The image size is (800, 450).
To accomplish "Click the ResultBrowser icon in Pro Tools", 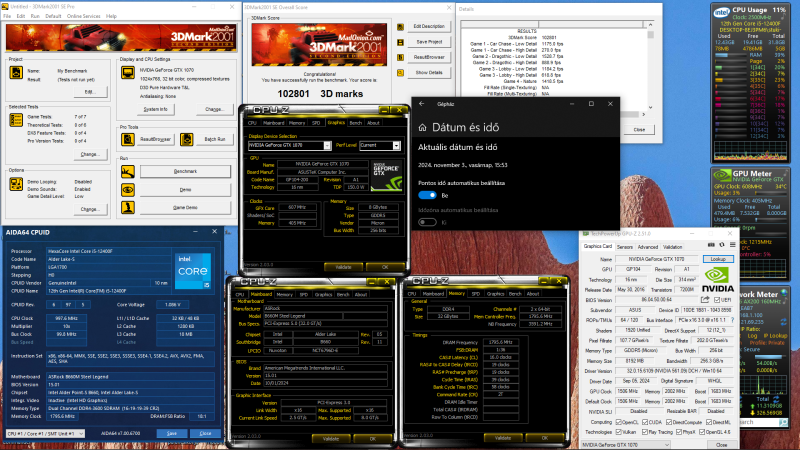I will click(128, 139).
